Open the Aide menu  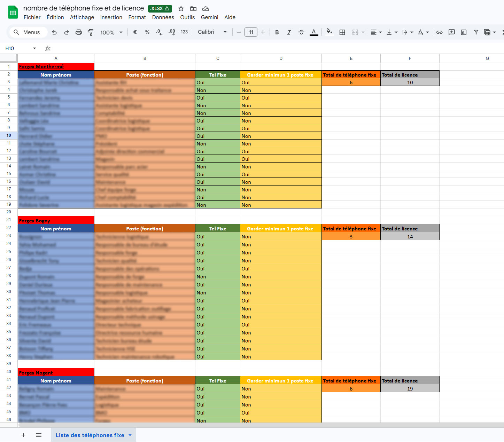coord(230,17)
